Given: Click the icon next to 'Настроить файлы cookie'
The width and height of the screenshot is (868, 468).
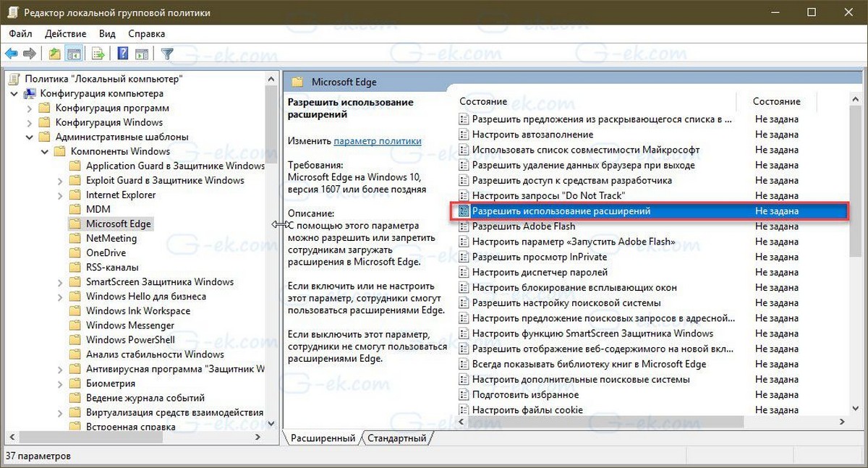Looking at the screenshot, I should pyautogui.click(x=464, y=409).
